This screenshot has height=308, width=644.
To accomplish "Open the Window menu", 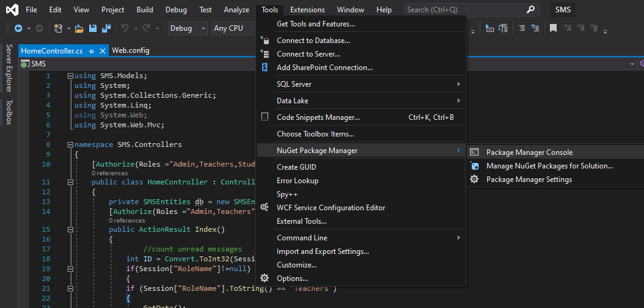I will point(351,10).
